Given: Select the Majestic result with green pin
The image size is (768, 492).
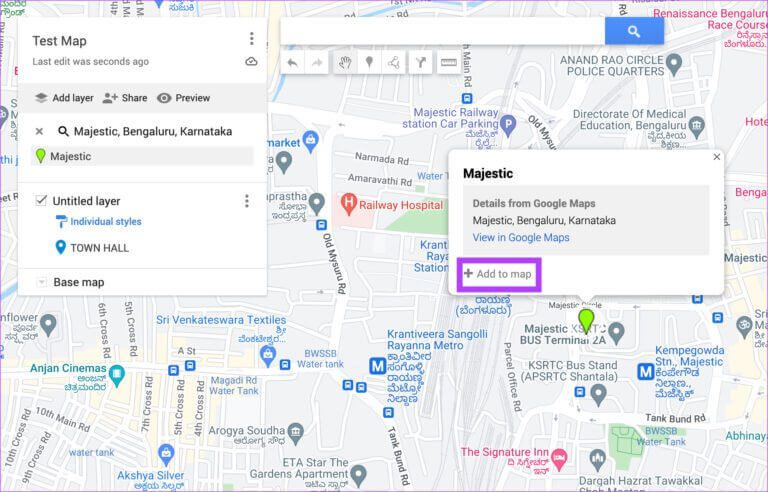Looking at the screenshot, I should coord(143,156).
